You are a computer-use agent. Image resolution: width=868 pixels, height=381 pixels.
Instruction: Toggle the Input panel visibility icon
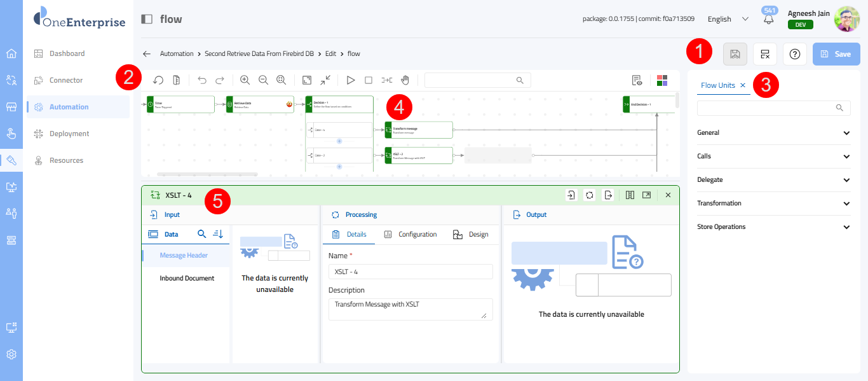(x=571, y=195)
